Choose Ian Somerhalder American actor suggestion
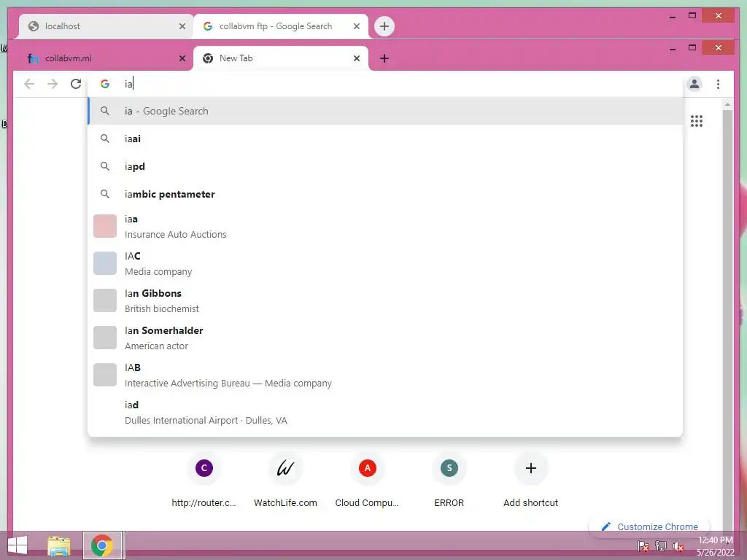The height and width of the screenshot is (560, 747). pyautogui.click(x=385, y=338)
